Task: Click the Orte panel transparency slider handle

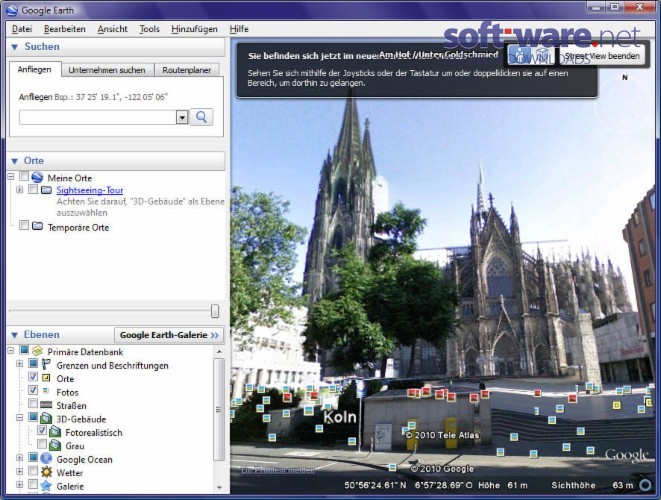Action: click(215, 311)
